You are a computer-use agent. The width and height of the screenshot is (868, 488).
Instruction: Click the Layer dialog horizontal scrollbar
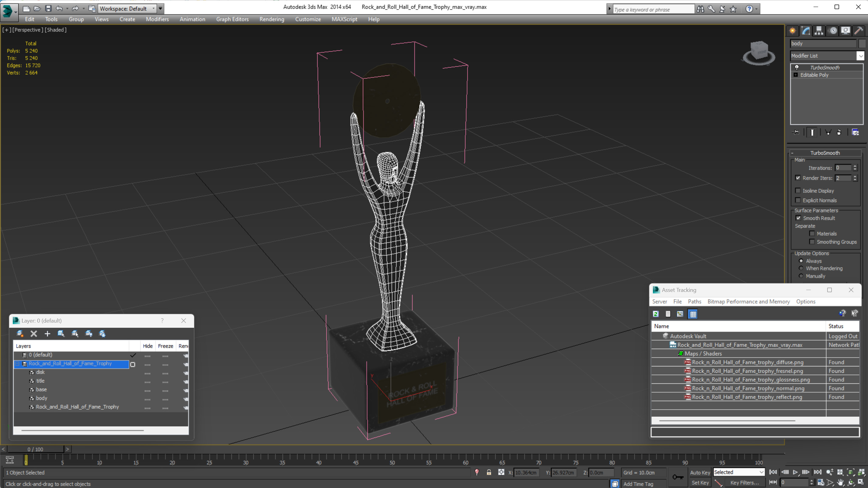coord(82,430)
